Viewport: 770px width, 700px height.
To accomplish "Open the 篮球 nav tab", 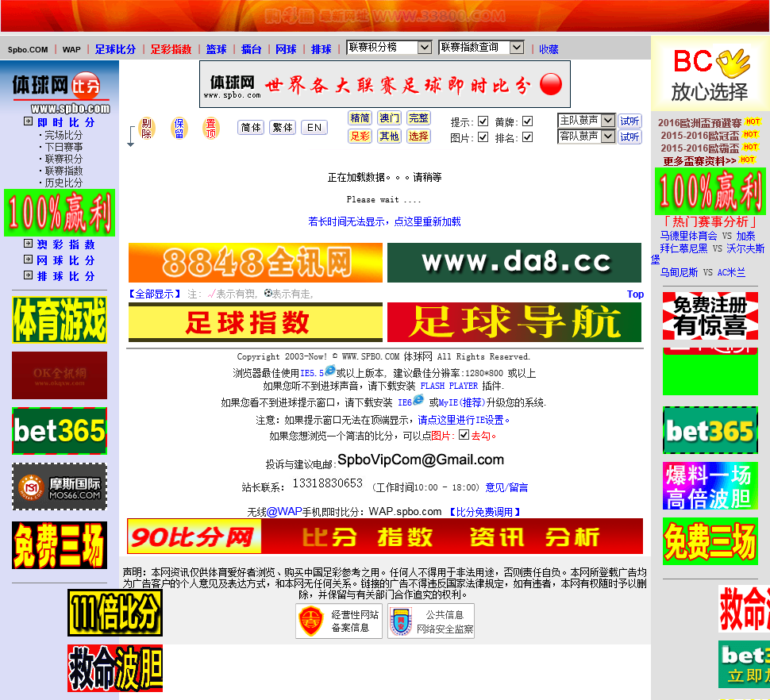I will (x=216, y=49).
